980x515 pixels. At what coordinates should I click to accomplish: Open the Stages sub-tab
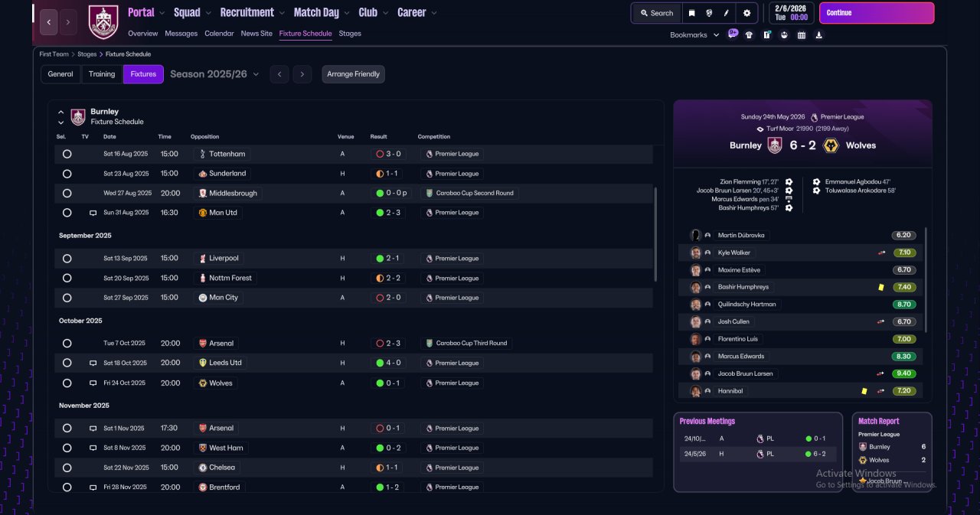pyautogui.click(x=350, y=34)
